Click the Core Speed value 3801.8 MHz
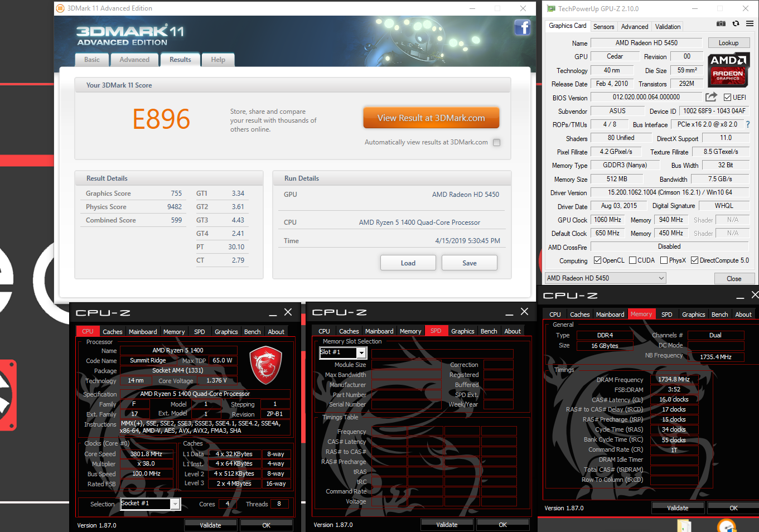Viewport: 759px width, 532px height. (146, 454)
